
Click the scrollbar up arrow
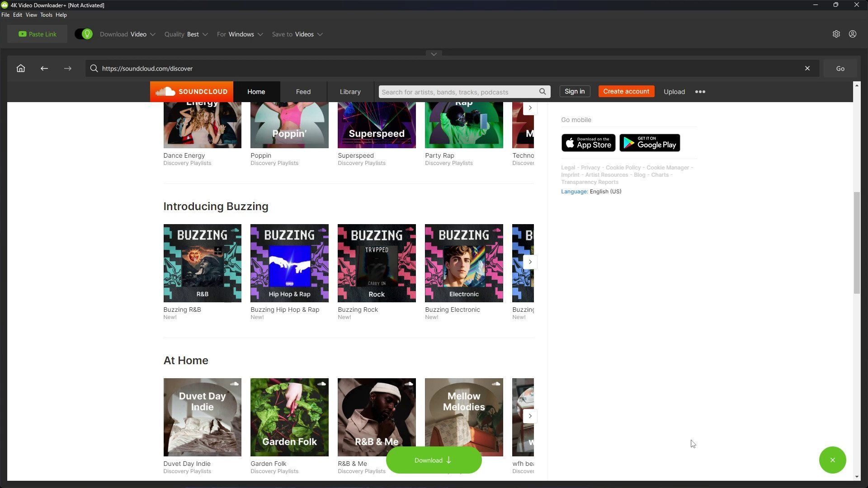click(857, 85)
